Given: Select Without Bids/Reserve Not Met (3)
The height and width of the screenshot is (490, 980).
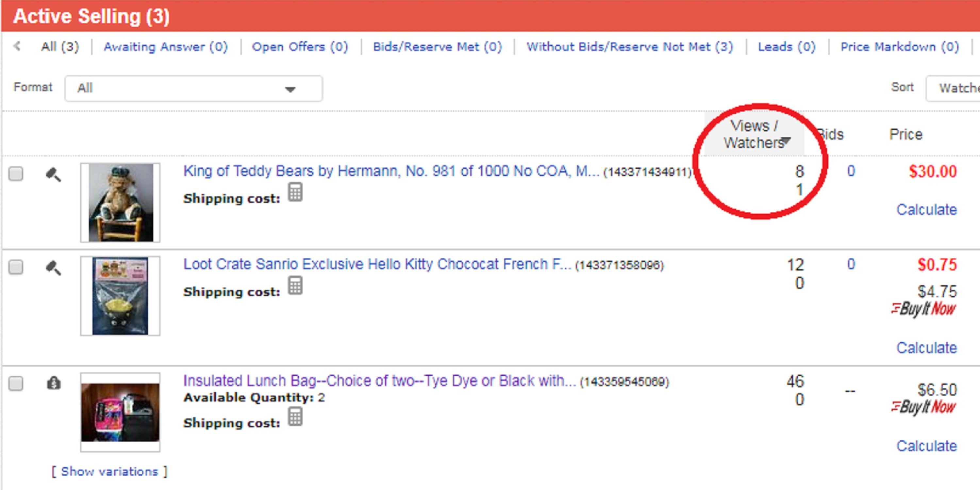Looking at the screenshot, I should pos(630,47).
